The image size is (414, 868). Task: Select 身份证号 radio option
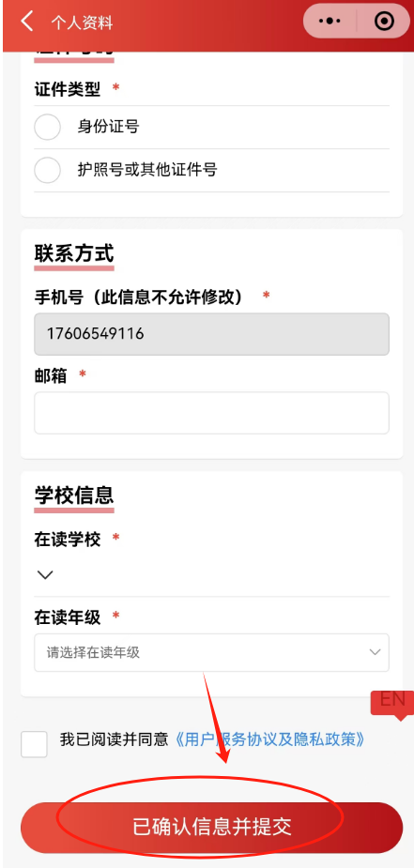[48, 128]
